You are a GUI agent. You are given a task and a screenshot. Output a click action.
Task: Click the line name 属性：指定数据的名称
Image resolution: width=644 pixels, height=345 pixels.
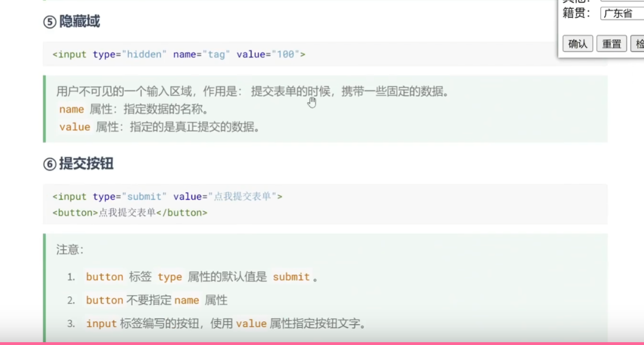coord(134,109)
